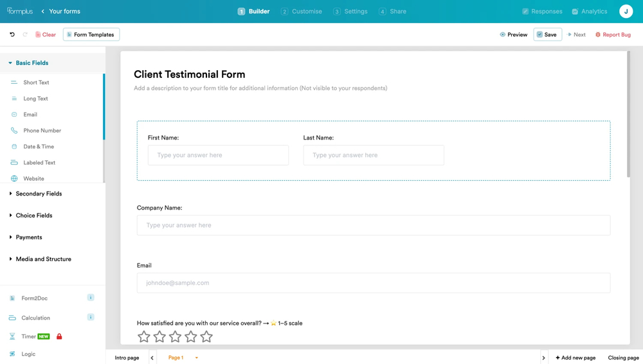This screenshot has height=364, width=643.
Task: Add a Phone Number field
Action: [x=42, y=131]
